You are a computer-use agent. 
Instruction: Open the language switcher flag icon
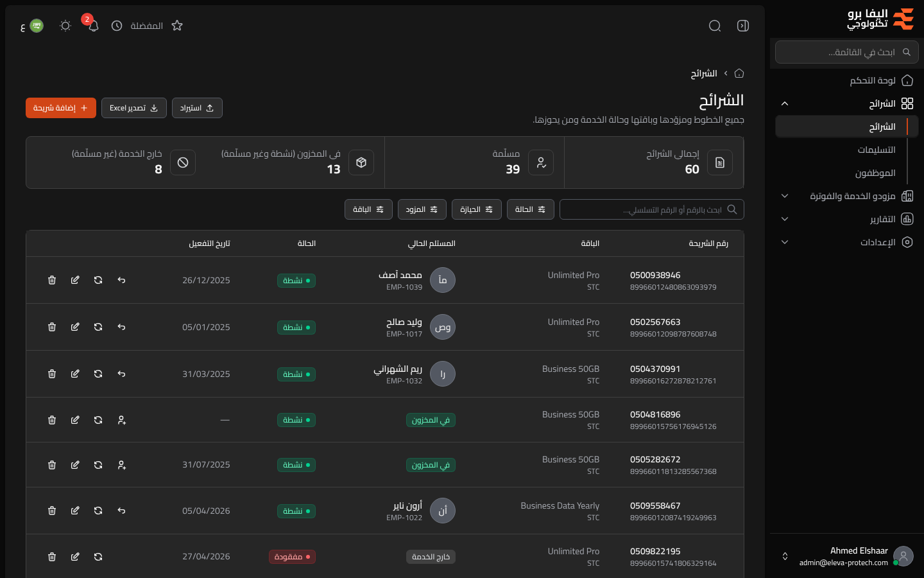point(37,26)
